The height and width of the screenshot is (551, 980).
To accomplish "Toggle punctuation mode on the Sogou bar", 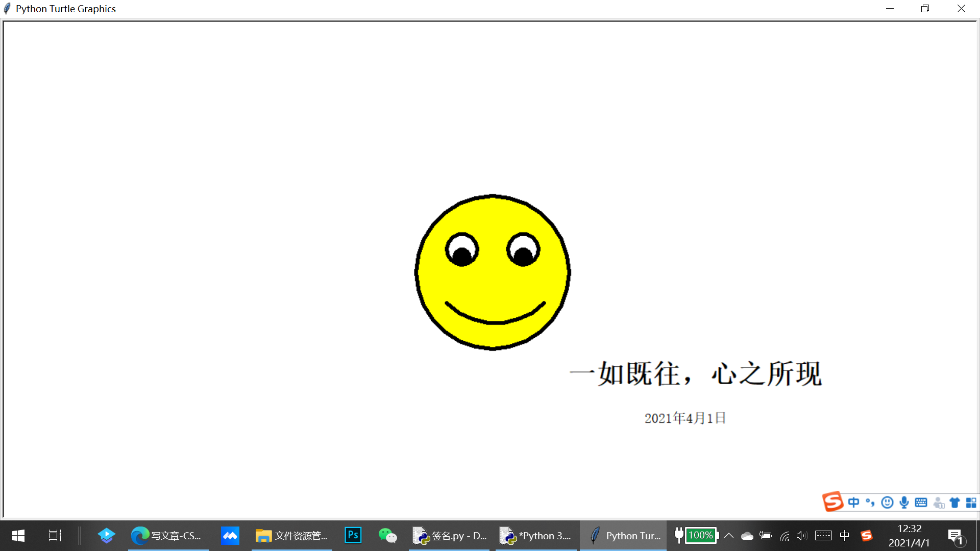I will click(870, 502).
